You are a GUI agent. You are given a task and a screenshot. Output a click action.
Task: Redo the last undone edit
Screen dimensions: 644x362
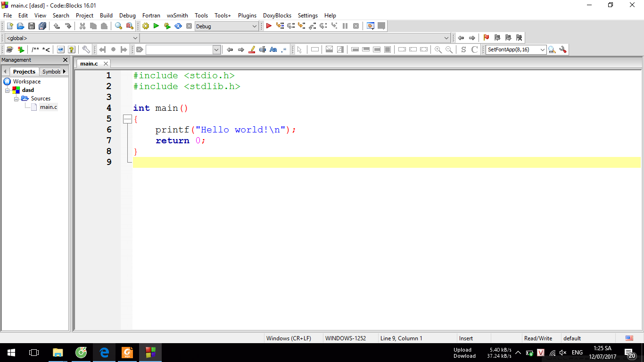68,26
